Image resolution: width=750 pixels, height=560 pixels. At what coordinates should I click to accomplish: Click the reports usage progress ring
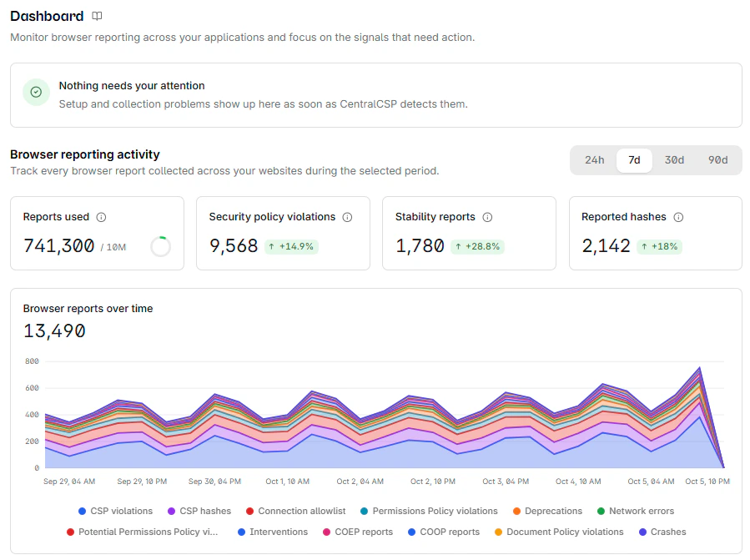pos(161,246)
